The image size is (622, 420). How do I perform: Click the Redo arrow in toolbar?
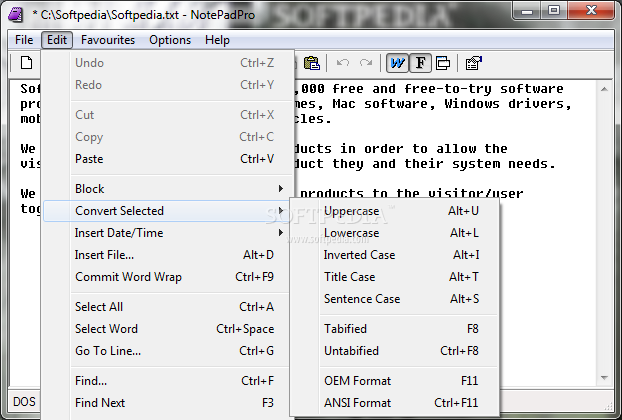point(366,63)
